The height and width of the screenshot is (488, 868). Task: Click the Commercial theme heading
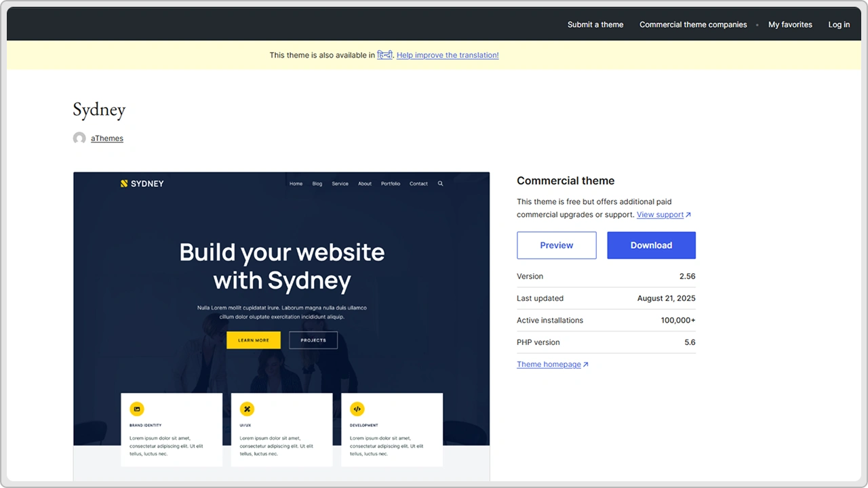566,181
